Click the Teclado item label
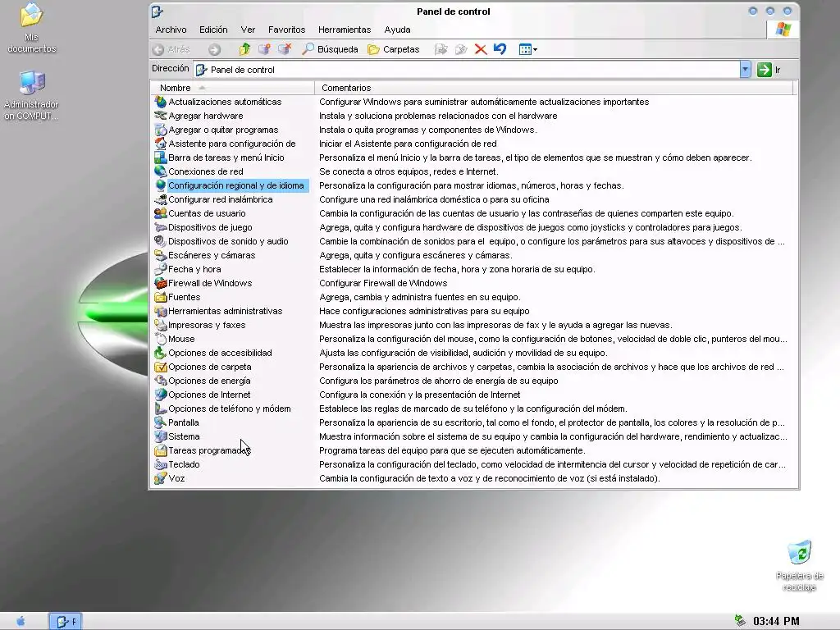 pos(184,464)
